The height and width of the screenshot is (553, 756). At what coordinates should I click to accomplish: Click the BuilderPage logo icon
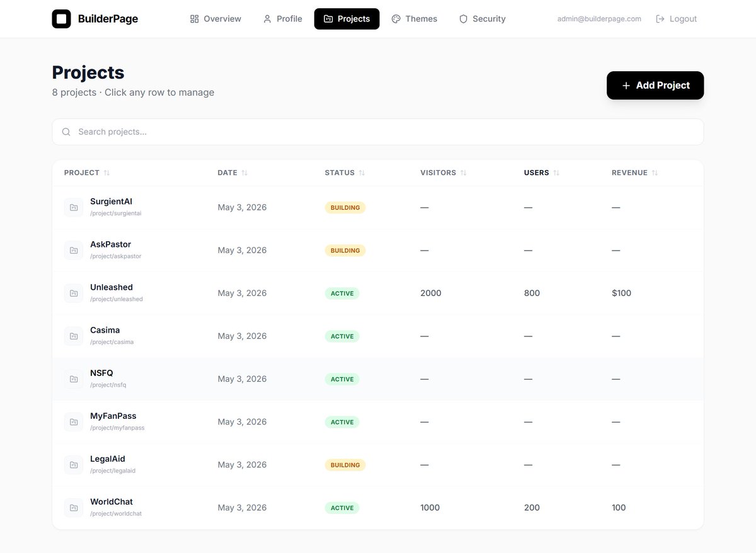61,19
